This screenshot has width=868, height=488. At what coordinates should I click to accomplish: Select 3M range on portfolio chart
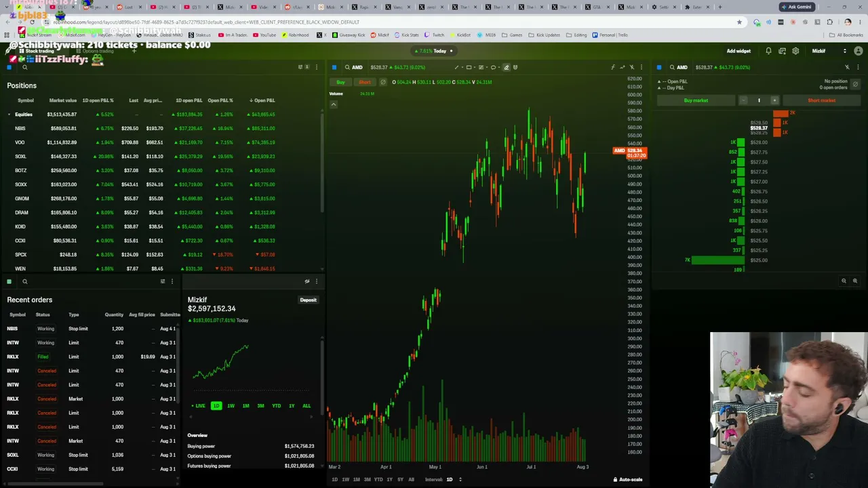[260, 406]
